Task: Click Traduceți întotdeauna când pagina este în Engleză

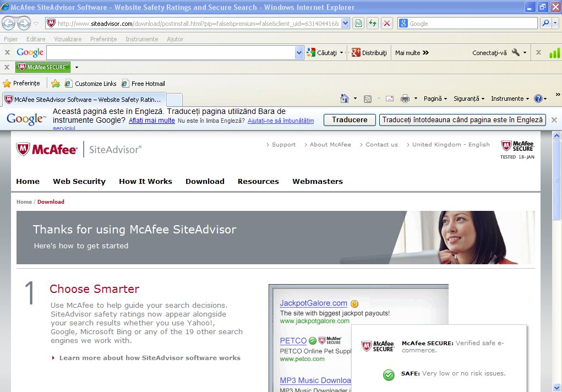Action: pos(462,120)
